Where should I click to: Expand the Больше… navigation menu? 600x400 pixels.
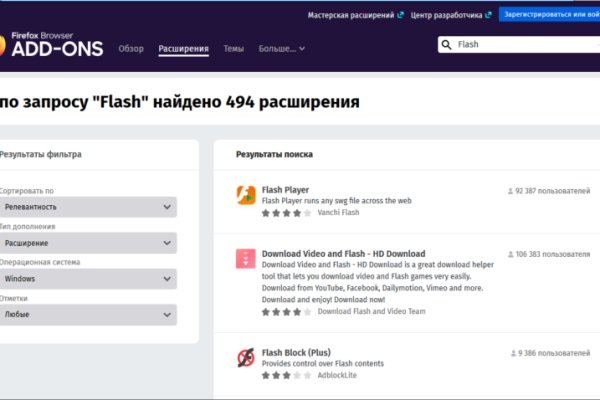(x=281, y=48)
